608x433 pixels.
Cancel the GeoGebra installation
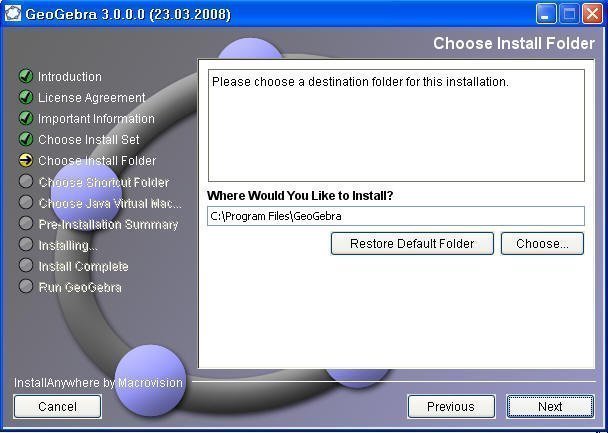point(57,407)
